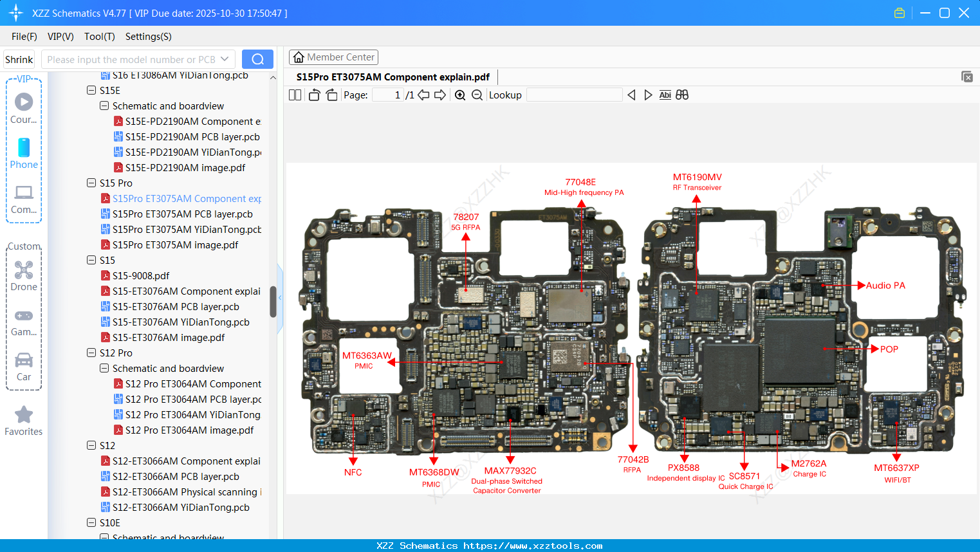Open the Member Center

(333, 57)
